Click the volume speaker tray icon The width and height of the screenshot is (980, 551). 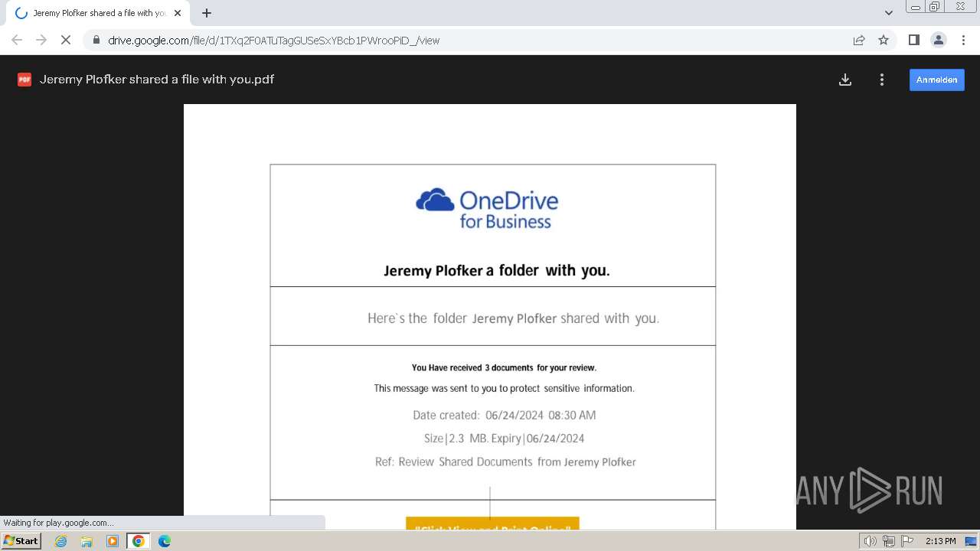click(x=871, y=541)
